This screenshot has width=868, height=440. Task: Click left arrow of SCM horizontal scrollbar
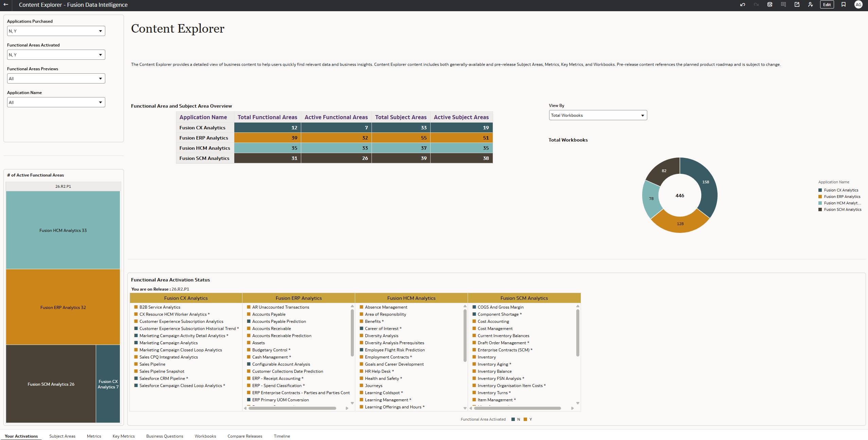[x=471, y=408]
